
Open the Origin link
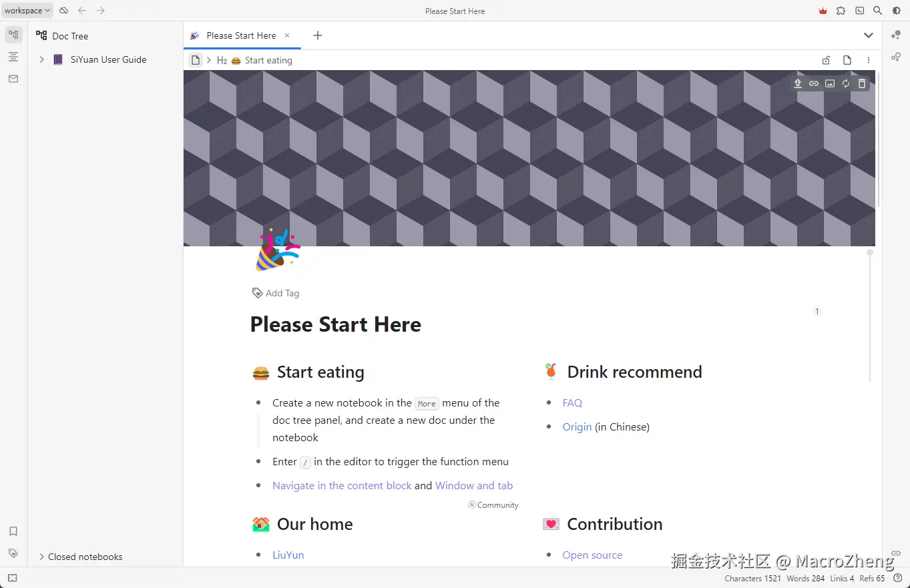(x=577, y=426)
